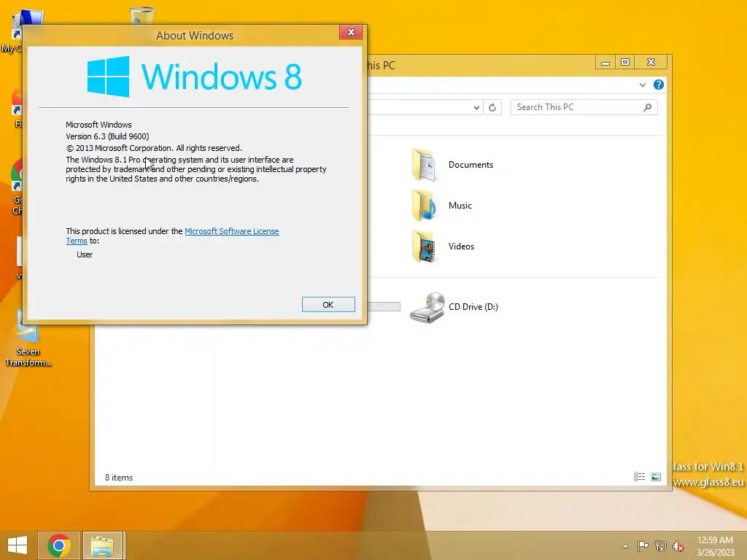The image size is (747, 560).
Task: Click OK in About Windows dialog
Action: tap(328, 305)
